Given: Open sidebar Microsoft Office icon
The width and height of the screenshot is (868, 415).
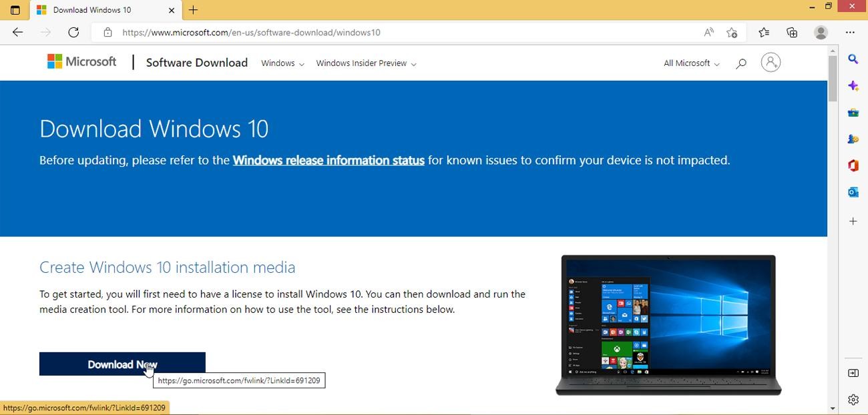Looking at the screenshot, I should click(853, 165).
